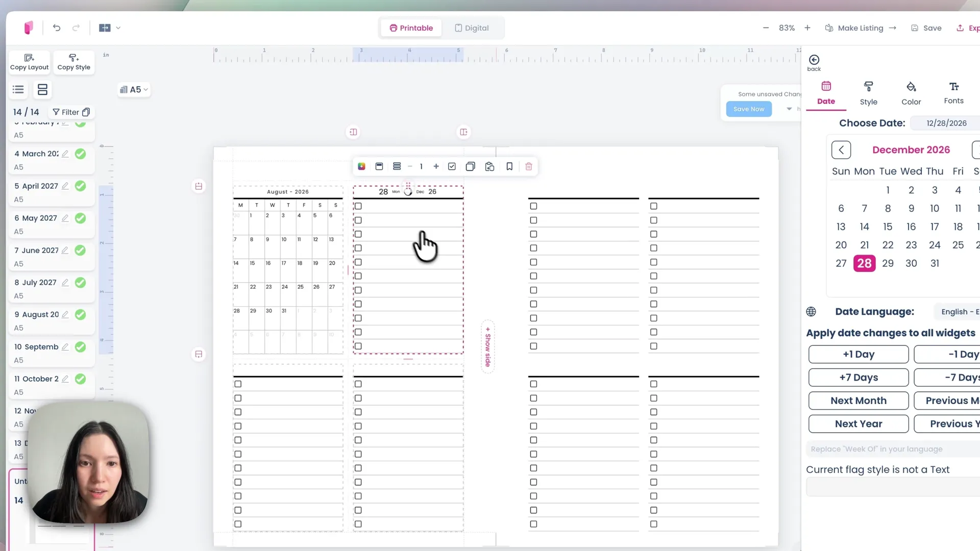
Task: Toggle green check for 5 April 2027
Action: 80,186
